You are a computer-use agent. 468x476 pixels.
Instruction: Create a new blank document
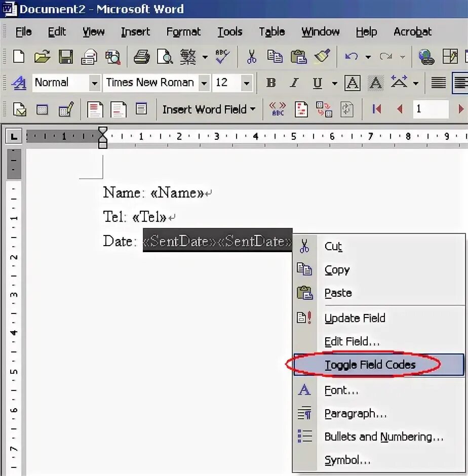(19, 57)
